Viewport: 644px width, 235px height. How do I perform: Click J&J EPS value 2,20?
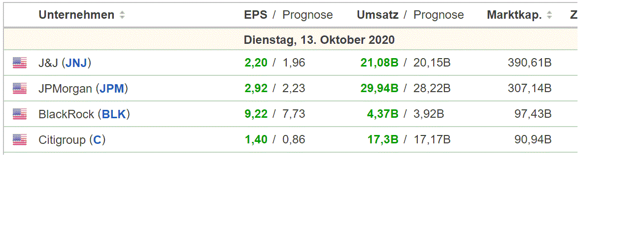(x=256, y=63)
